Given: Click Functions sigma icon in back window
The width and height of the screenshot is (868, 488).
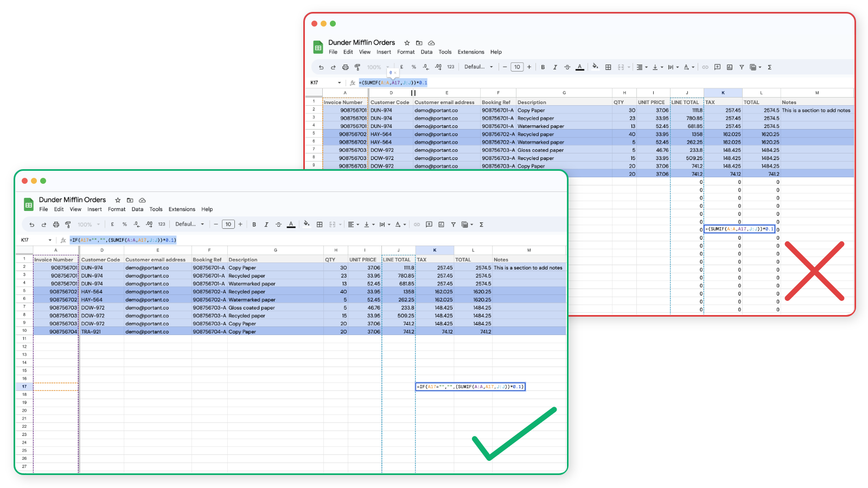Looking at the screenshot, I should tap(769, 67).
